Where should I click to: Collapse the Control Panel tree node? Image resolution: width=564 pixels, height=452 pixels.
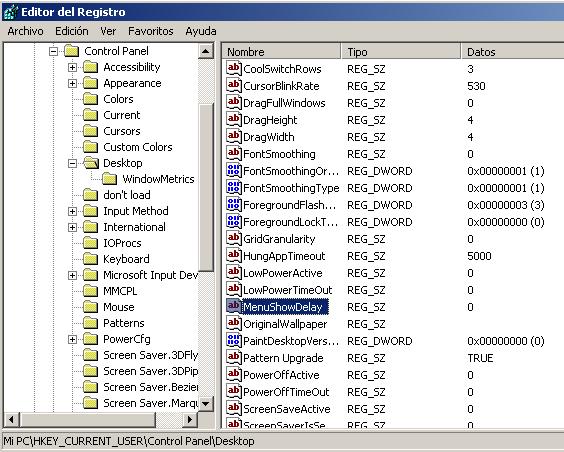point(53,51)
